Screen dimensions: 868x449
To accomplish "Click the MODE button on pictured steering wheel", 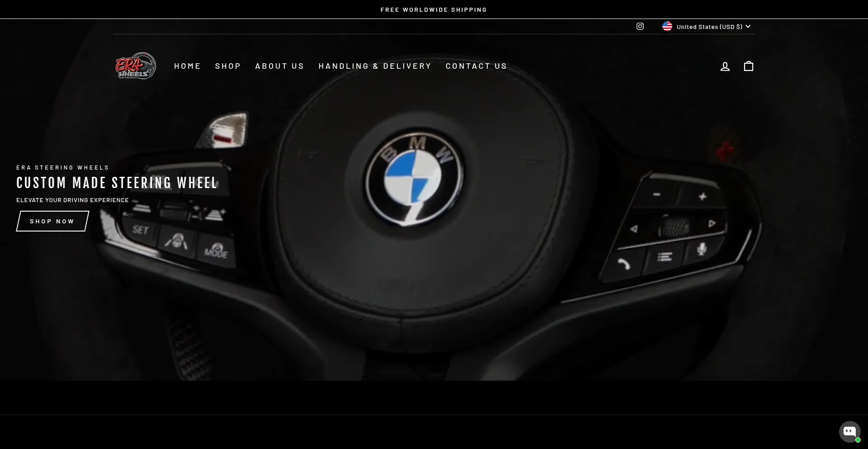I will [x=216, y=251].
